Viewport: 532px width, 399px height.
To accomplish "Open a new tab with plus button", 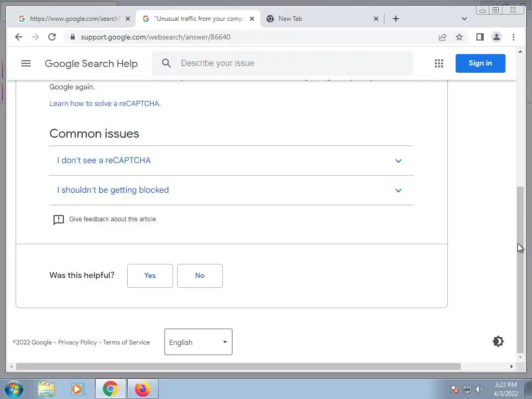I will pyautogui.click(x=395, y=19).
